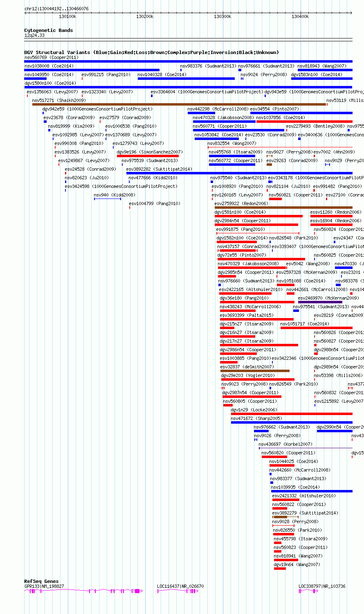364x614 pixels.
Task: Select the esv2421332 (Altshuler2010) label
Action: pyautogui.click(x=304, y=496)
